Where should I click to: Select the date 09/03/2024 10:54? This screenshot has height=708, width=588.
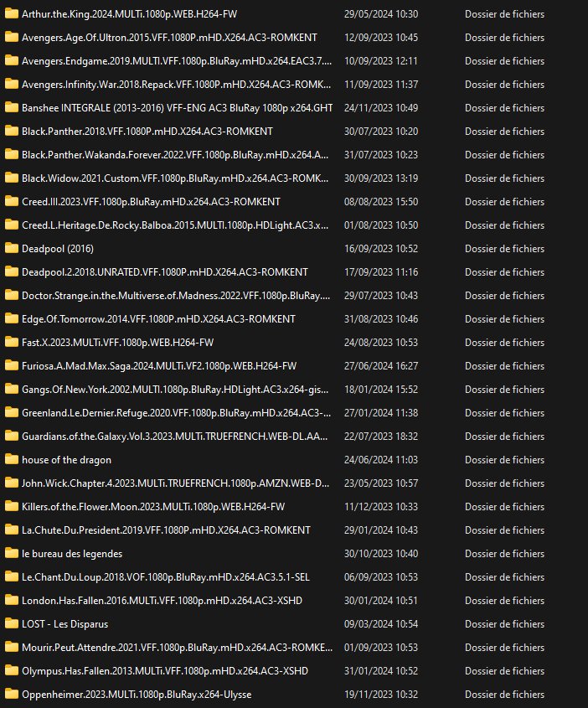pos(381,624)
